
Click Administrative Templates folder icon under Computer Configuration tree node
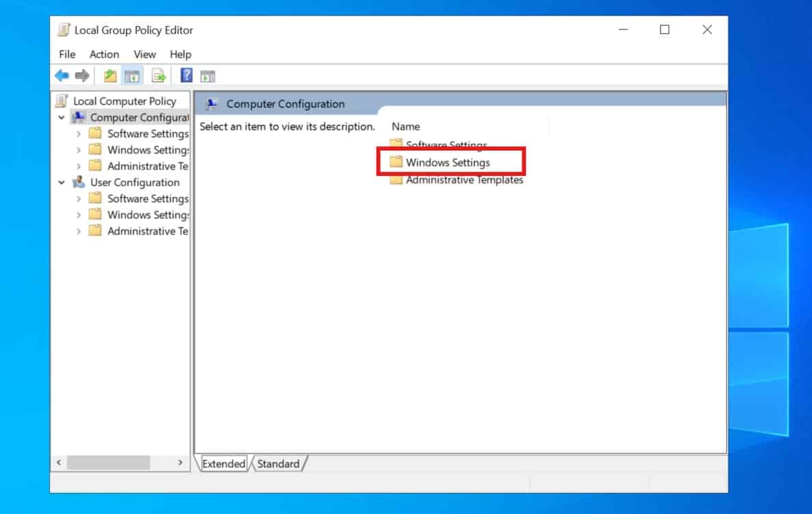[94, 166]
